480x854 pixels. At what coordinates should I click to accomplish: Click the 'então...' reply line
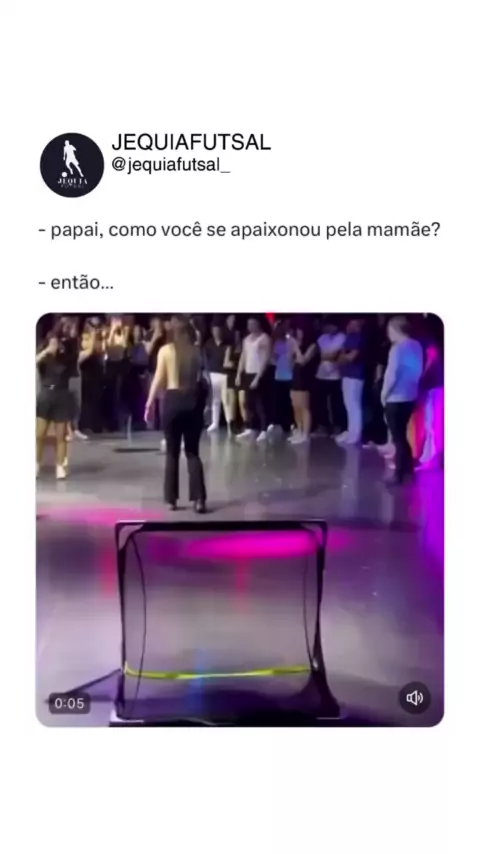pyautogui.click(x=76, y=283)
